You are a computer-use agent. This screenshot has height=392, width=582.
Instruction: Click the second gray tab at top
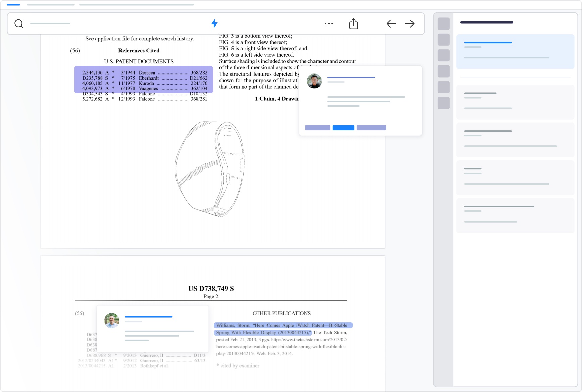(51, 5)
